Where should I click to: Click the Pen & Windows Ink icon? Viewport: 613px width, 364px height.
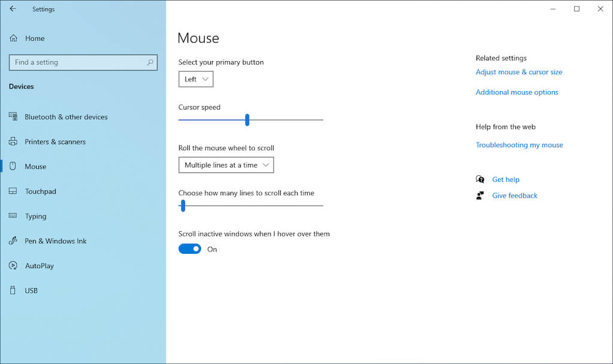(13, 241)
